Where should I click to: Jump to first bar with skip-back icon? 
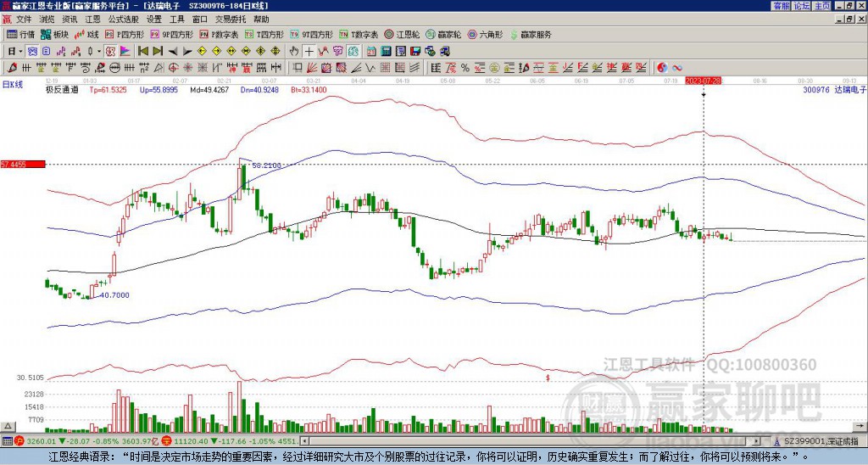[x=142, y=52]
